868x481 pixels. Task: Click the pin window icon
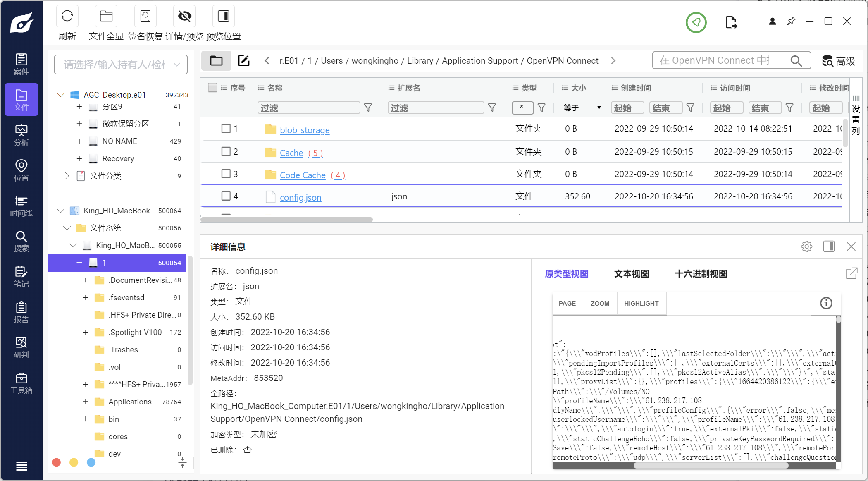pos(791,21)
